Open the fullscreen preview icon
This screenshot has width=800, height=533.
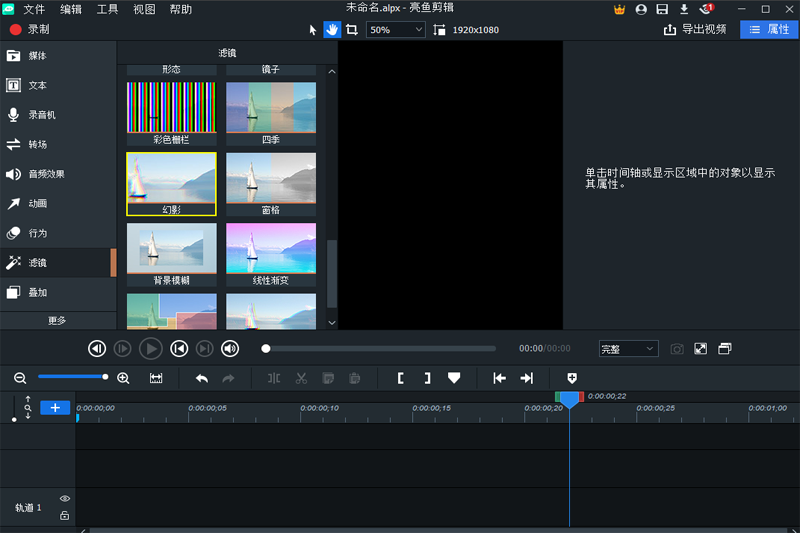(x=701, y=349)
